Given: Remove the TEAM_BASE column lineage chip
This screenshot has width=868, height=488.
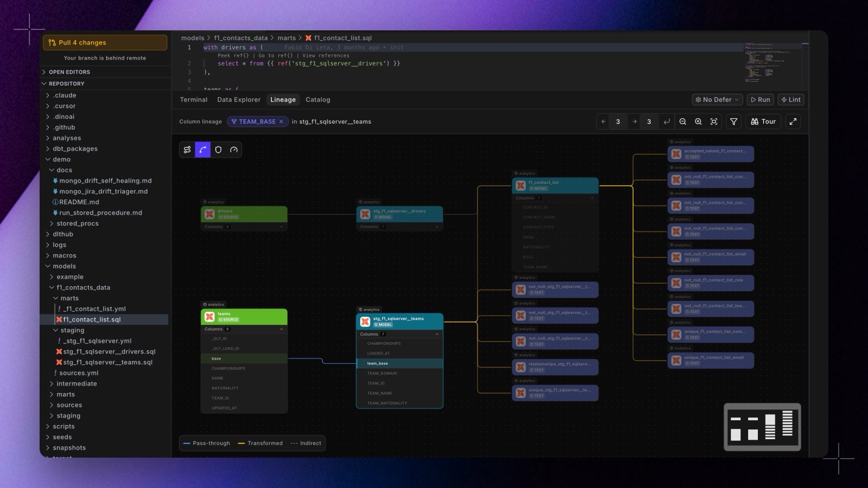Looking at the screenshot, I should (x=281, y=121).
